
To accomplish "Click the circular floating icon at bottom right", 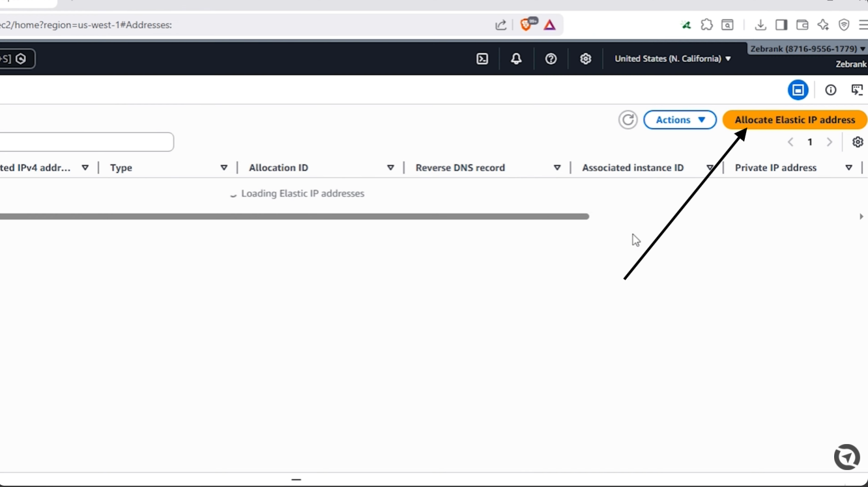I will pos(847,457).
